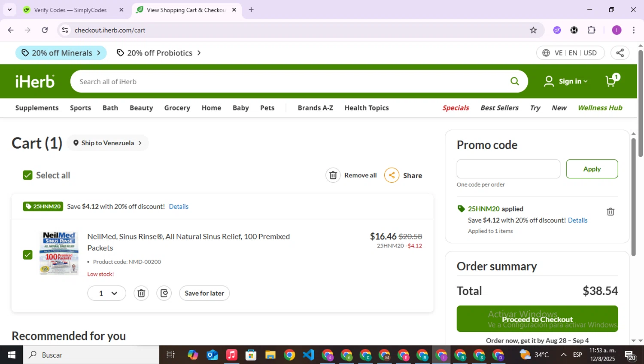
Task: Open the Beauty menu
Action: tap(141, 108)
